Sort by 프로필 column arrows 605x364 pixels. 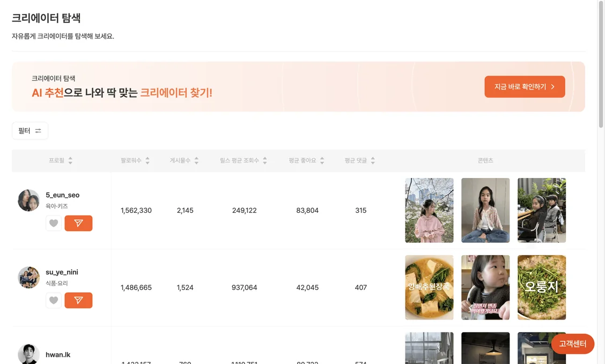70,160
